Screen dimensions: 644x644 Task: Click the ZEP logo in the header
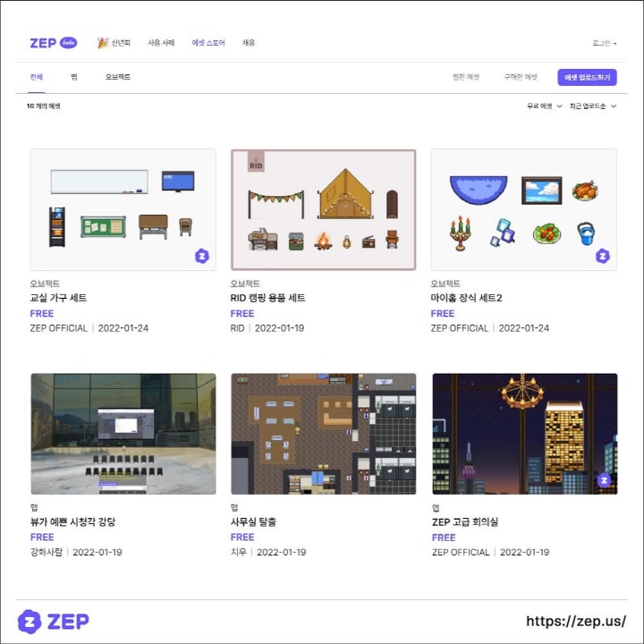tap(43, 43)
